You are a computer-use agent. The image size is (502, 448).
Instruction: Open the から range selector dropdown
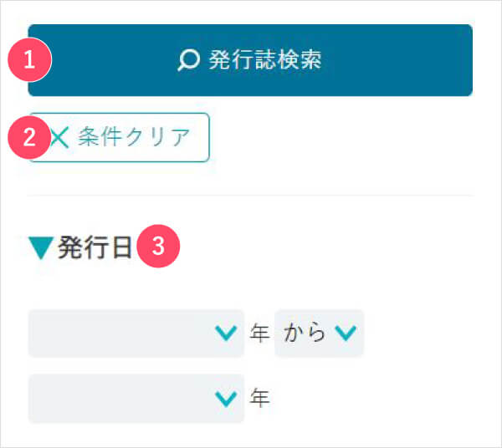[320, 333]
